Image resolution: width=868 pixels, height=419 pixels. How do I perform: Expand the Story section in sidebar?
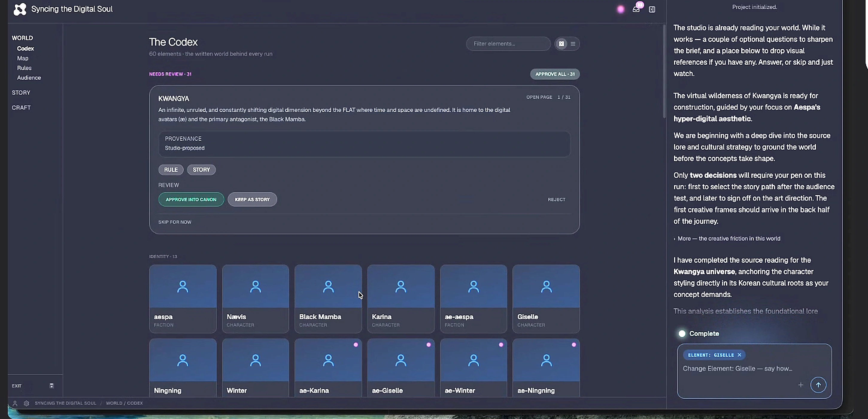21,92
